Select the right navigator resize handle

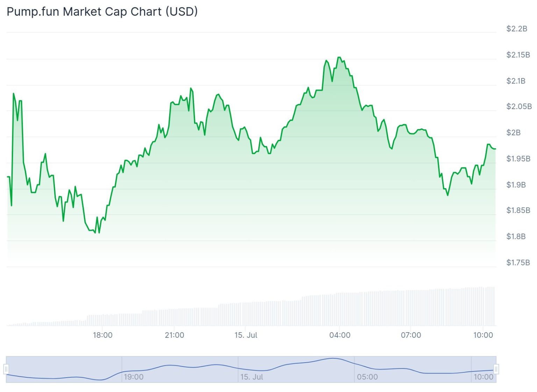point(497,369)
